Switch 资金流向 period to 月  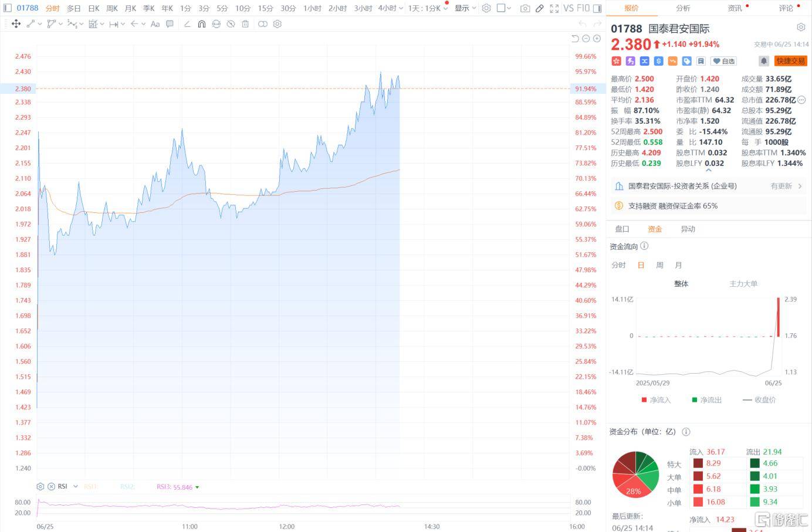[678, 265]
